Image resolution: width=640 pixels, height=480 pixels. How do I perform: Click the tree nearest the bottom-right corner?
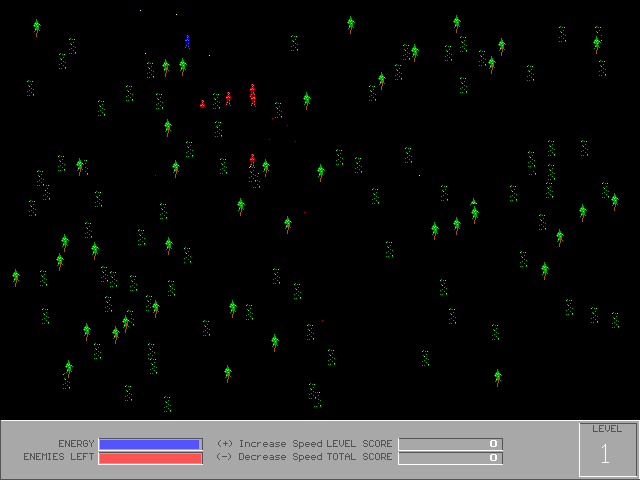497,377
